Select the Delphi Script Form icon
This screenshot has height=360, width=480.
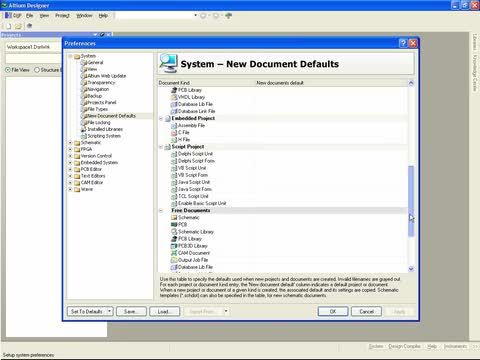coord(174,161)
